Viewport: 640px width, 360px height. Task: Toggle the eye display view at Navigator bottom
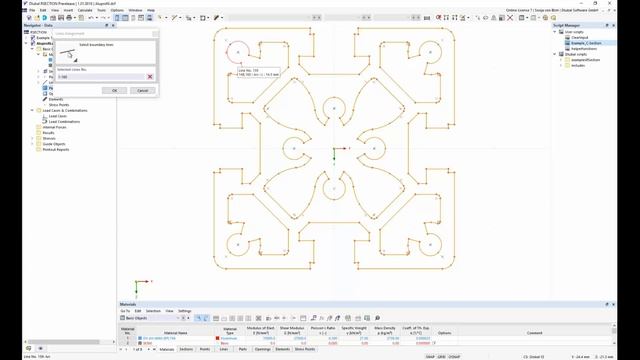click(x=40, y=349)
